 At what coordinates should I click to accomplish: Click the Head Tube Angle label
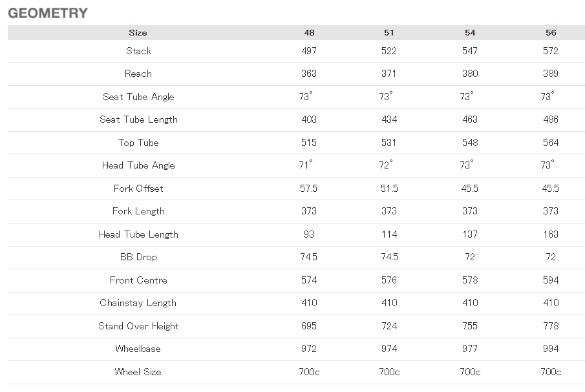[x=138, y=165]
